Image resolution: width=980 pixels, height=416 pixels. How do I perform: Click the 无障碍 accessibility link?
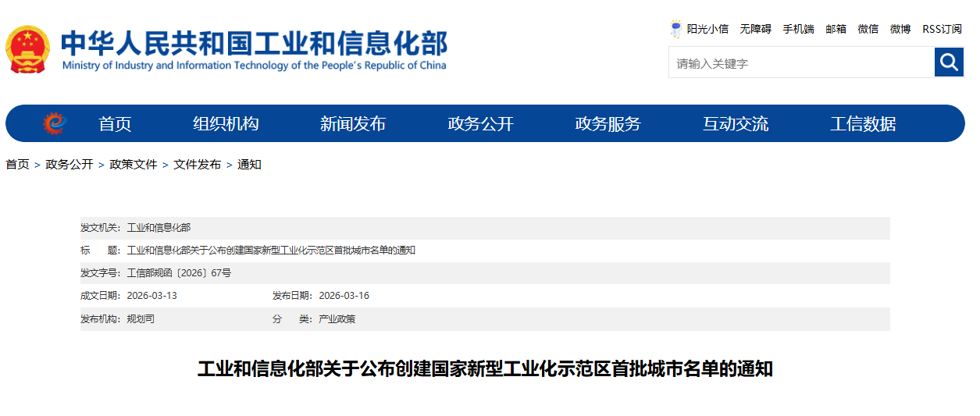pyautogui.click(x=755, y=29)
